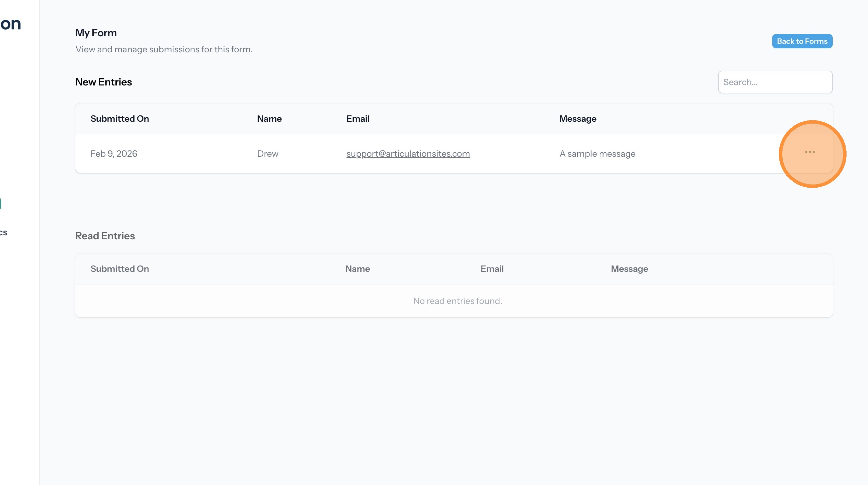Click the Email header in Read Entries table

coord(492,269)
